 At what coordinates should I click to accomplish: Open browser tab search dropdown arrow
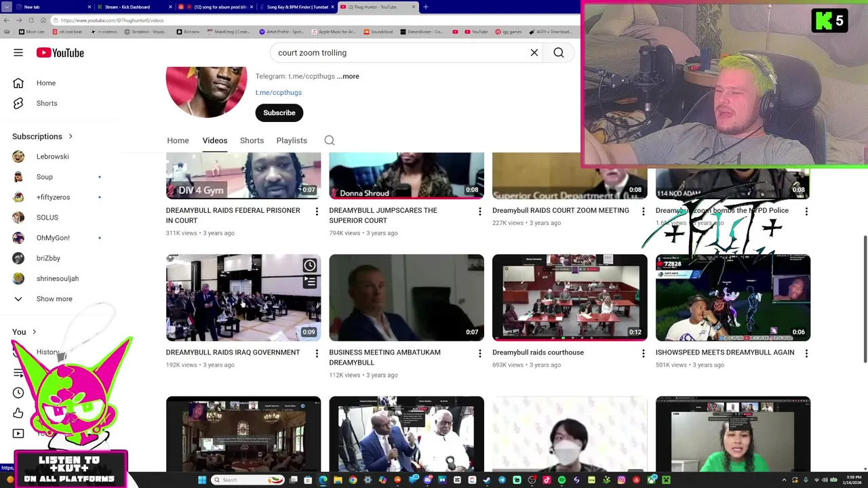pyautogui.click(x=7, y=7)
